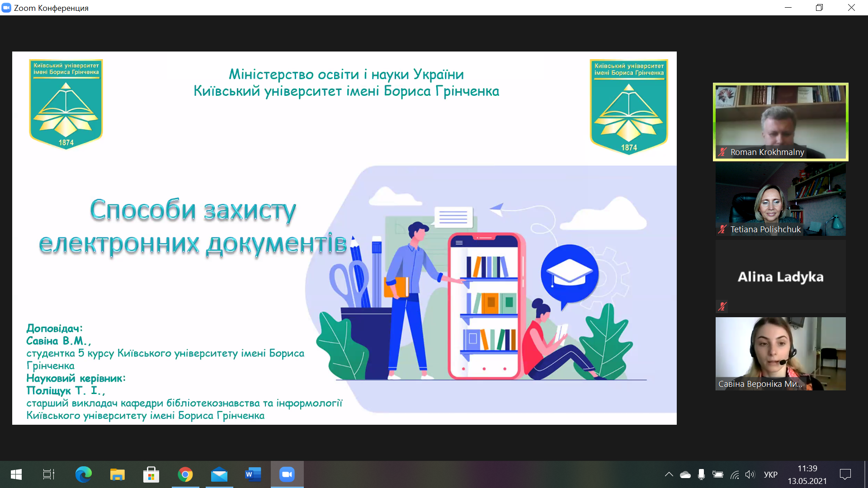The height and width of the screenshot is (488, 868).
Task: Restore down the Zoom window
Action: tap(820, 8)
